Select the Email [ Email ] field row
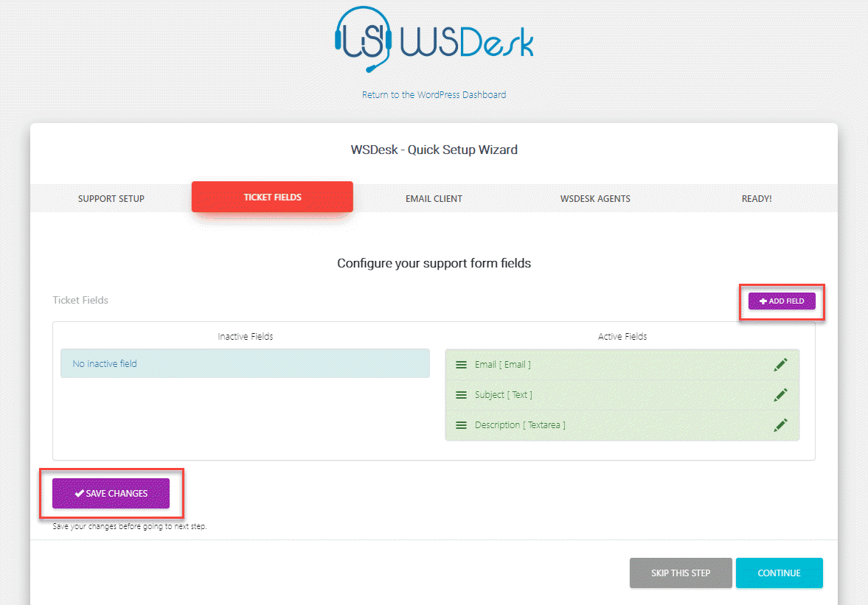The height and width of the screenshot is (605, 868). (x=622, y=365)
